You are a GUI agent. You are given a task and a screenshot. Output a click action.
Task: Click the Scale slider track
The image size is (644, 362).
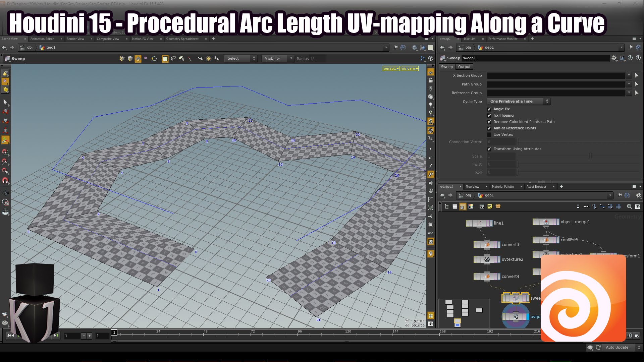(579, 156)
